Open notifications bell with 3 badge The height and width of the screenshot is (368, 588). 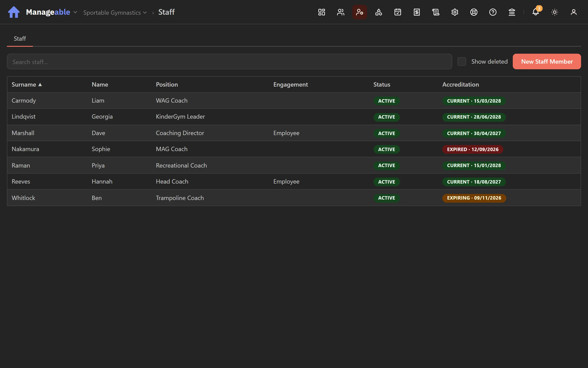point(536,12)
